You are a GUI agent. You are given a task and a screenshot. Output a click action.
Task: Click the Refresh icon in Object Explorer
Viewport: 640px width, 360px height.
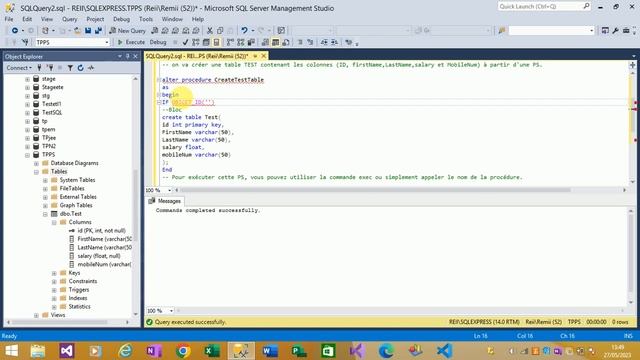(x=80, y=68)
